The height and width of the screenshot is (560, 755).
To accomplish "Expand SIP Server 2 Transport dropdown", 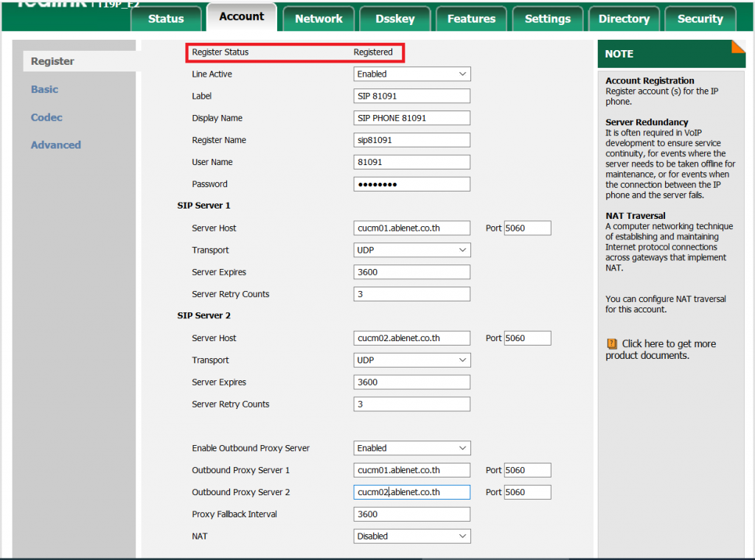I will (411, 360).
